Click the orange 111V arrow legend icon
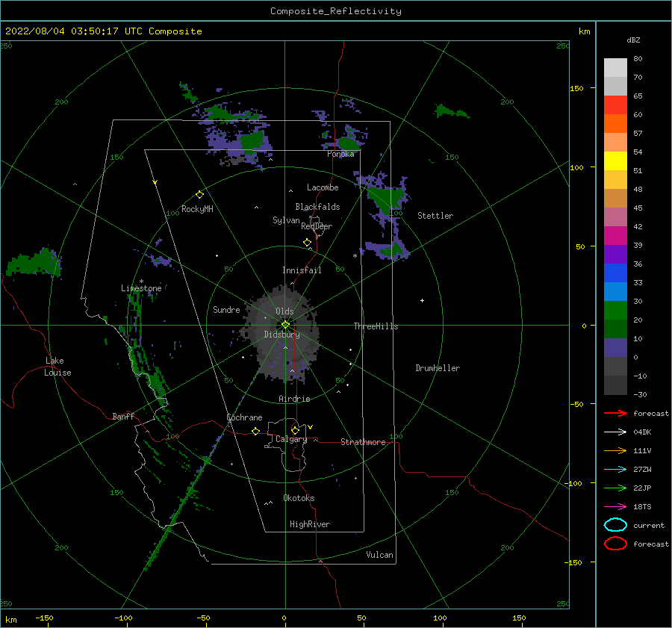Viewport: 672px width, 628px height. [x=615, y=450]
